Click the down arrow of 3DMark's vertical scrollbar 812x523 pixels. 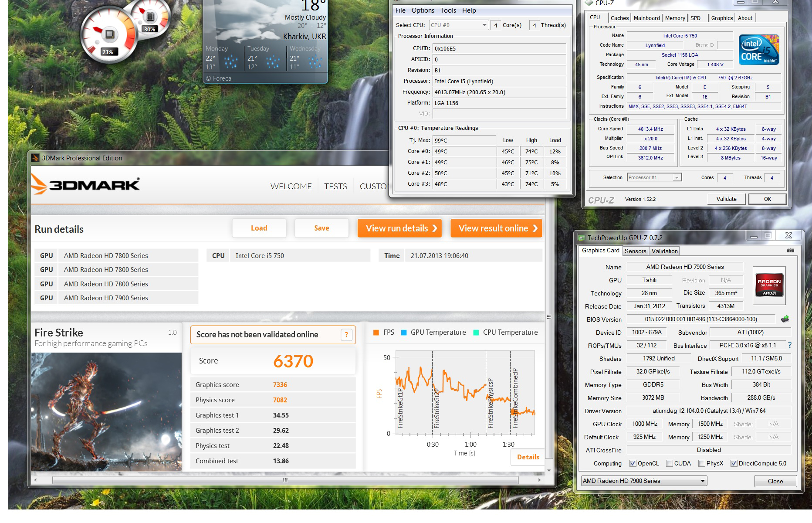pos(549,470)
